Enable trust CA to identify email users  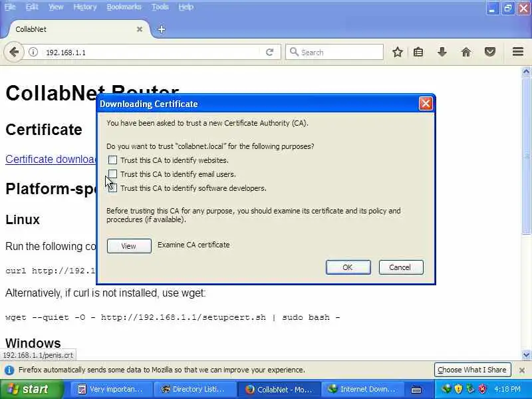pyautogui.click(x=112, y=174)
